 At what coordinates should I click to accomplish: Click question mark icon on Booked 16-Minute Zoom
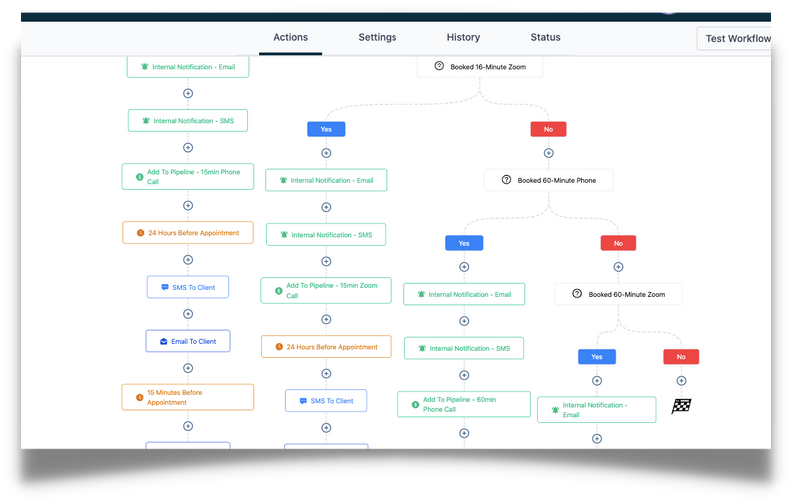point(438,67)
